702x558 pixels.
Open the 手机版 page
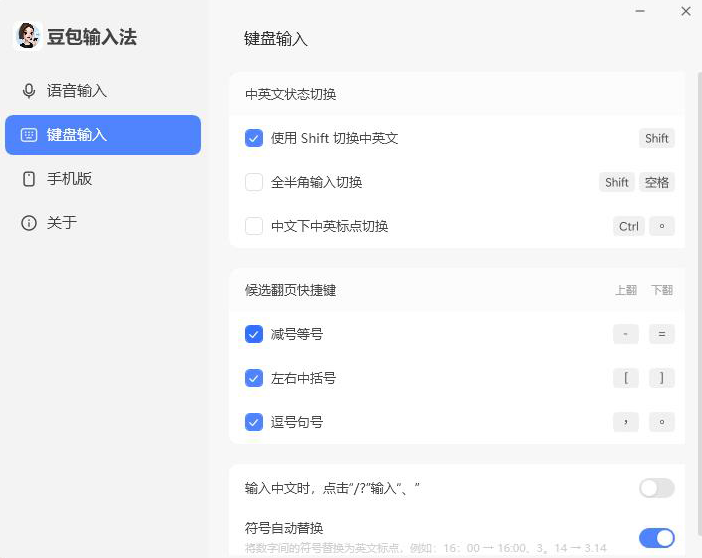(x=103, y=179)
